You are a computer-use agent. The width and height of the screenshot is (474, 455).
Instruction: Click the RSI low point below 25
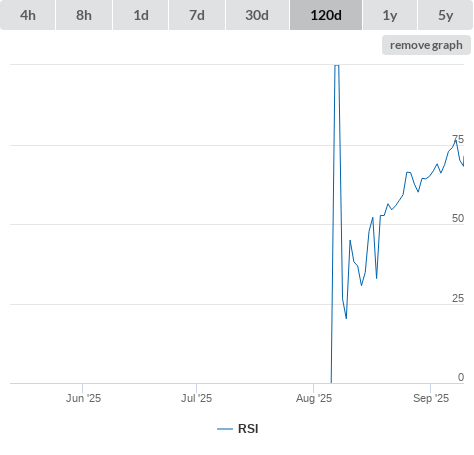coord(346,318)
